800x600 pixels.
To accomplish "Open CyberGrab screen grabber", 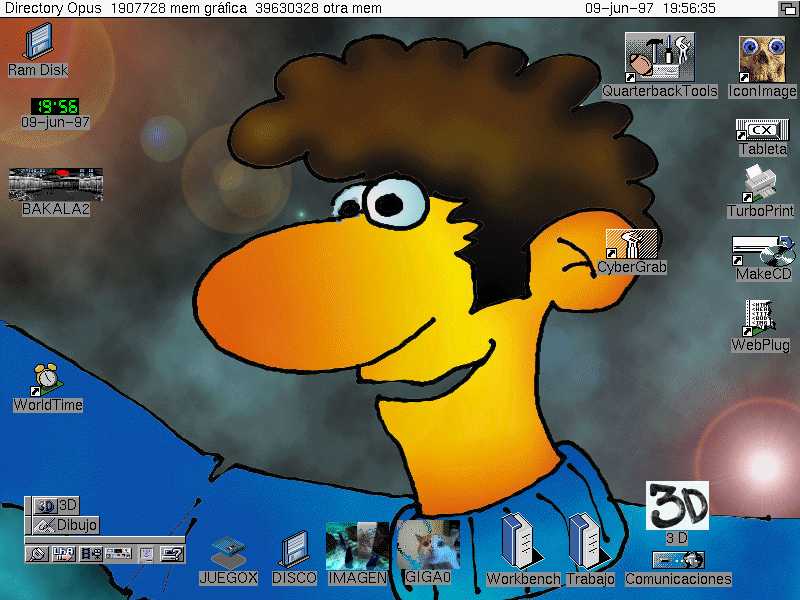I will (631, 245).
